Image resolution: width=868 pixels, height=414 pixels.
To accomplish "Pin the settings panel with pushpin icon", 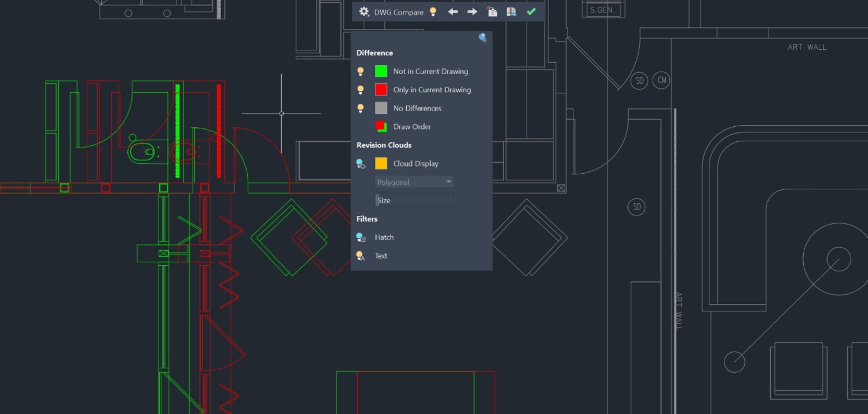I will point(483,38).
